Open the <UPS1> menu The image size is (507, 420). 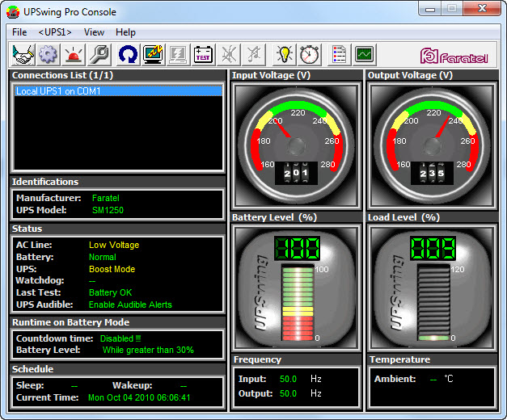[55, 32]
